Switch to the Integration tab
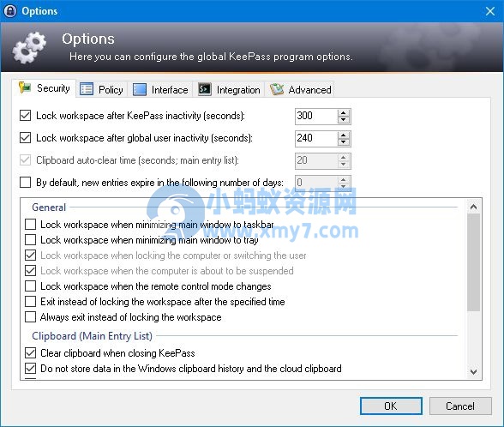504x427 pixels. 229,89
